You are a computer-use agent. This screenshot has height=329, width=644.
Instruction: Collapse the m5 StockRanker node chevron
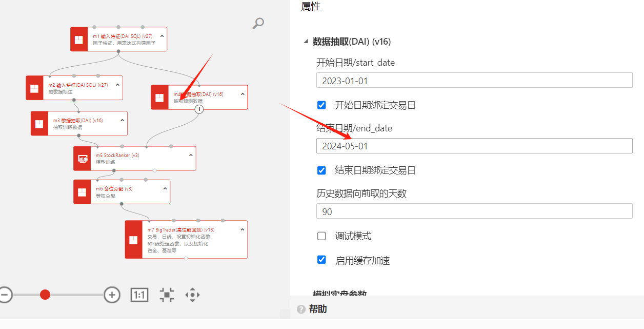click(x=191, y=155)
